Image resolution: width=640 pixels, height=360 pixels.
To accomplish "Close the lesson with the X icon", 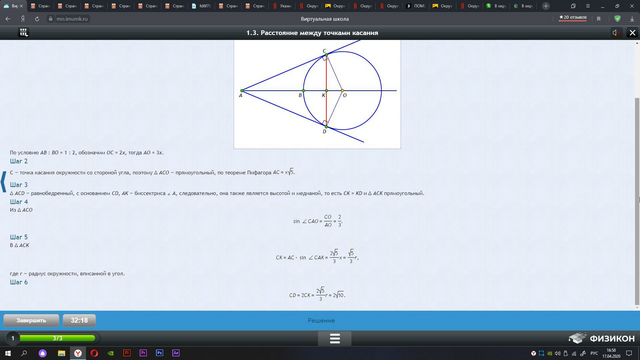I will tap(632, 33).
